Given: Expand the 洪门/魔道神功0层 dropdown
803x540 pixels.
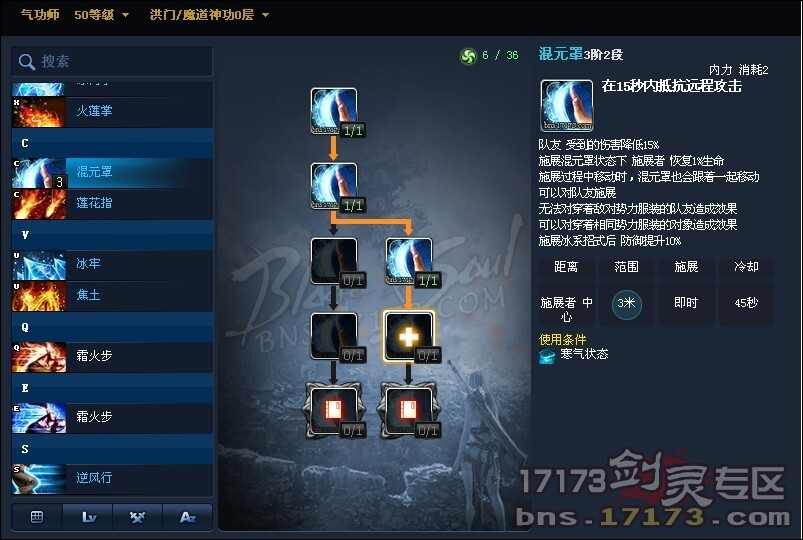Looking at the screenshot, I should [x=209, y=15].
